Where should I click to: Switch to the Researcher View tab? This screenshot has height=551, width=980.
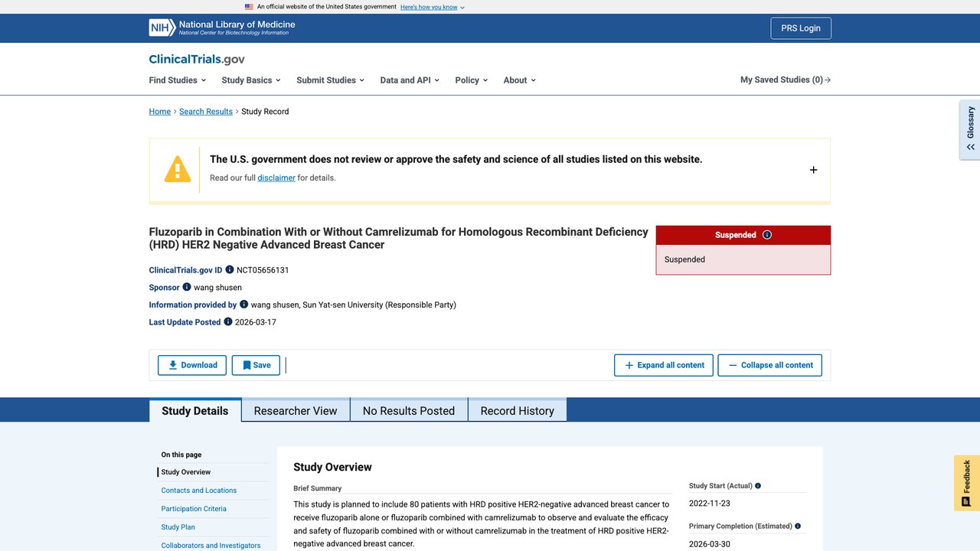click(x=296, y=411)
